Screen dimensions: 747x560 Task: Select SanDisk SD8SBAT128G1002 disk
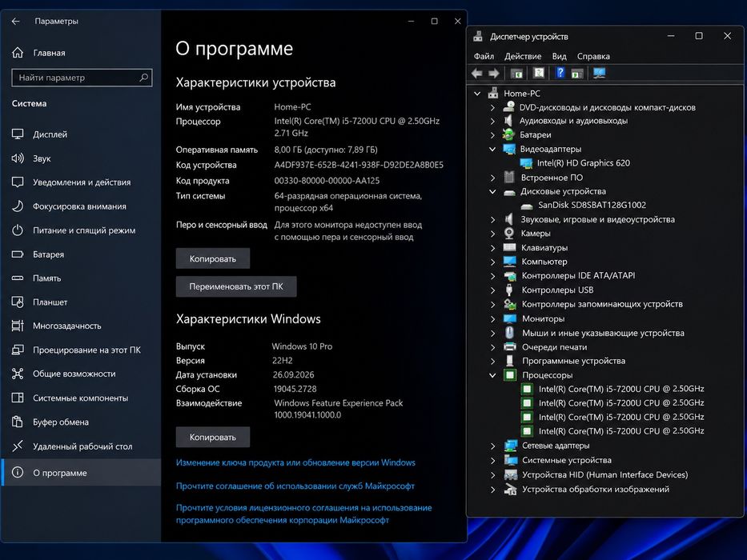[x=592, y=206]
